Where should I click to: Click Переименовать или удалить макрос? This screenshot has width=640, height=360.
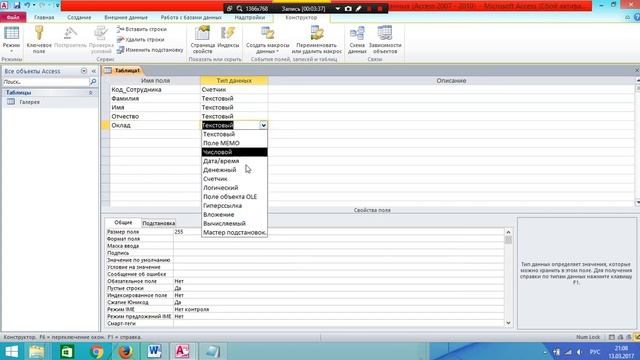click(317, 40)
